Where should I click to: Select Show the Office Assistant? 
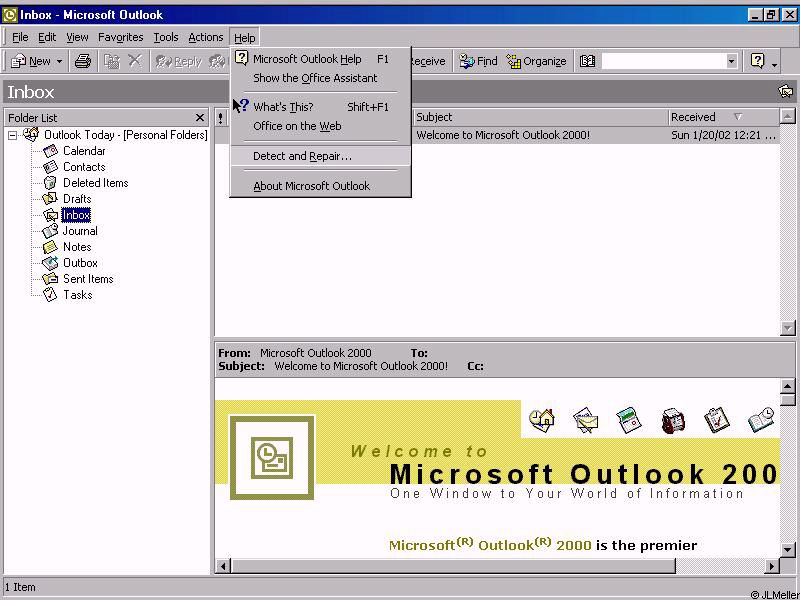pyautogui.click(x=320, y=78)
